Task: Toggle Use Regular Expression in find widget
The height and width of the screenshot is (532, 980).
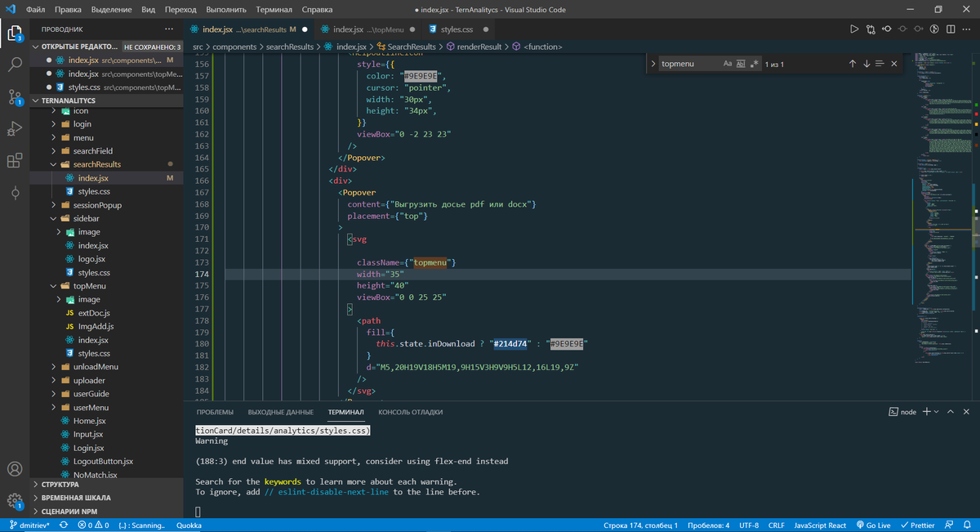Action: 754,64
